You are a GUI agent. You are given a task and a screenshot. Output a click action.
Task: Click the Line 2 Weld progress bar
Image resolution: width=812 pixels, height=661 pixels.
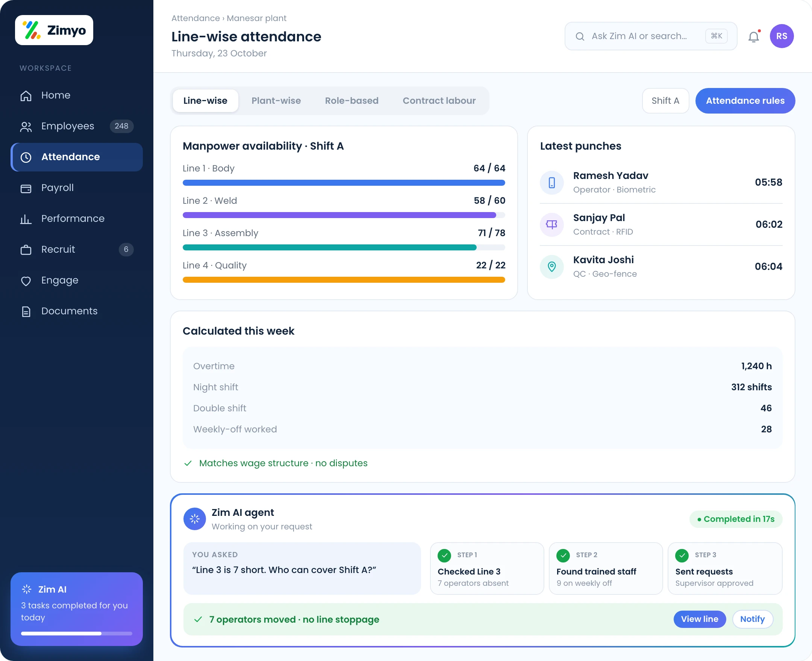tap(344, 215)
